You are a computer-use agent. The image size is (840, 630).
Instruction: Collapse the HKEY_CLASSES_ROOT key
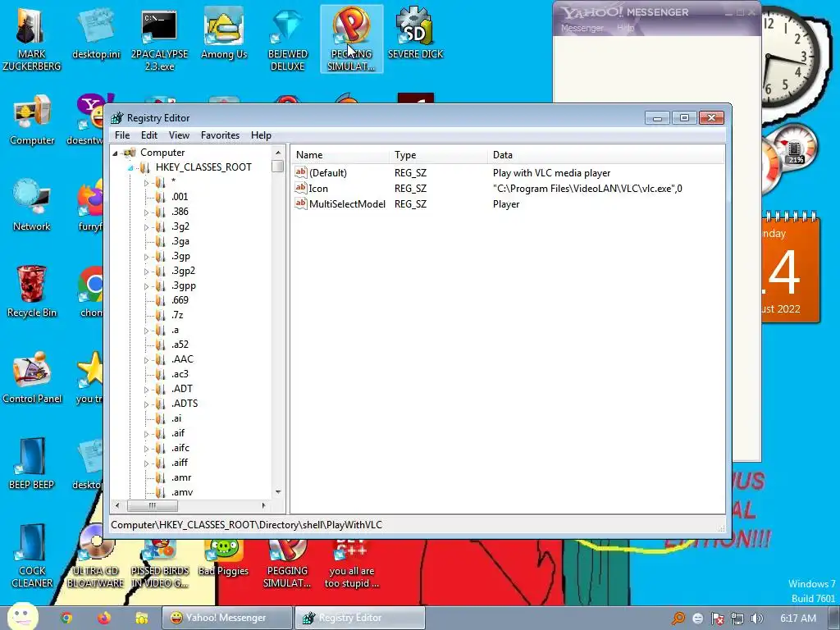pyautogui.click(x=130, y=167)
